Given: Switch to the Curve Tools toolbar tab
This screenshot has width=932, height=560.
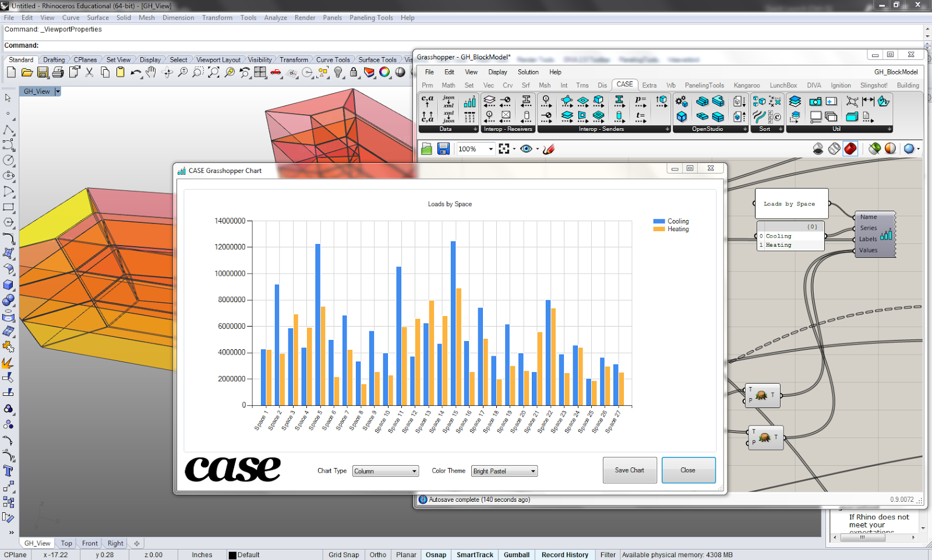Looking at the screenshot, I should (x=333, y=60).
